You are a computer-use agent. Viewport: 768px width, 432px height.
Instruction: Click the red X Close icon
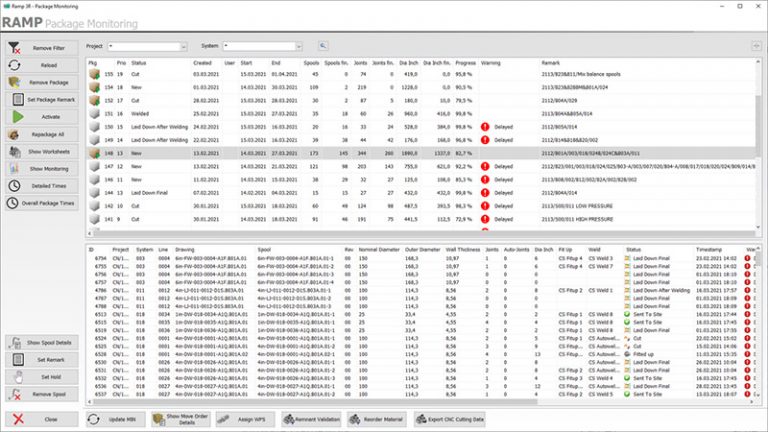pos(16,418)
